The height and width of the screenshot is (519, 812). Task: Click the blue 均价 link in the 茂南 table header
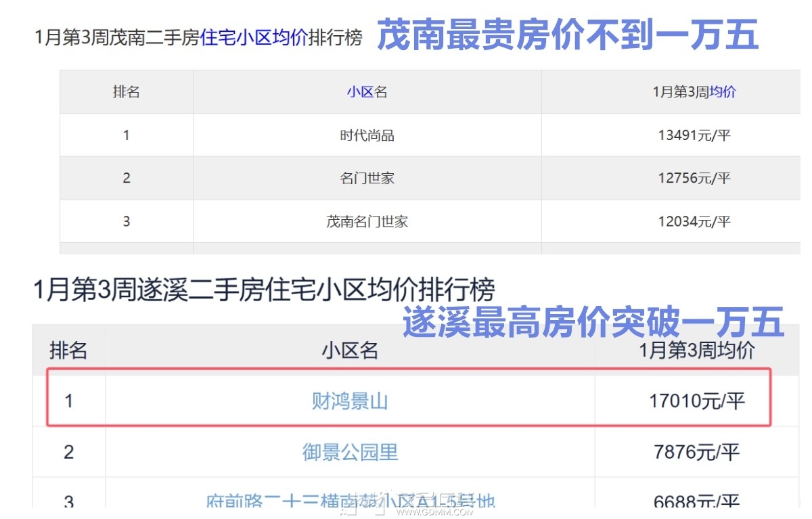tap(722, 92)
